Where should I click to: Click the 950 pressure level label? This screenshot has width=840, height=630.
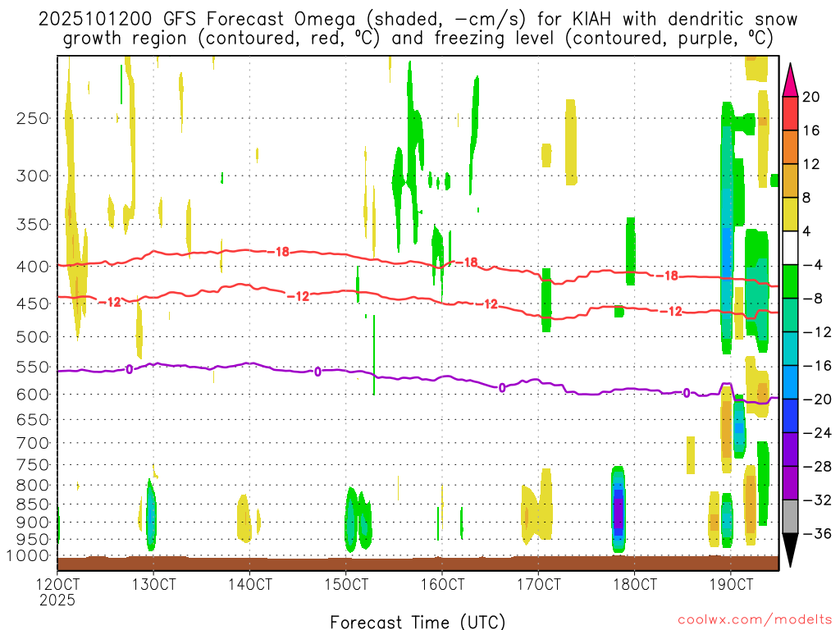click(x=33, y=540)
